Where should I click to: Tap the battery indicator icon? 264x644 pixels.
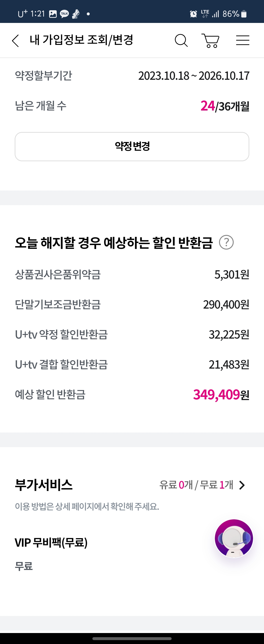click(x=244, y=14)
